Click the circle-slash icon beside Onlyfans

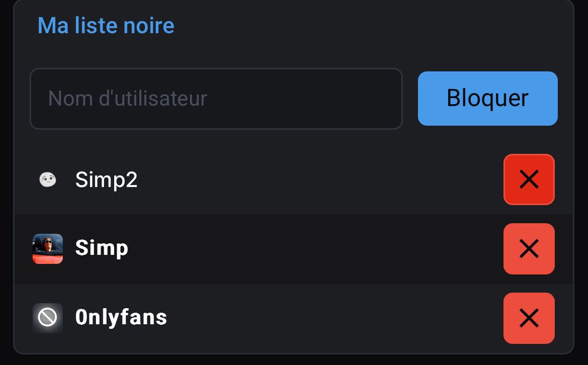(48, 318)
